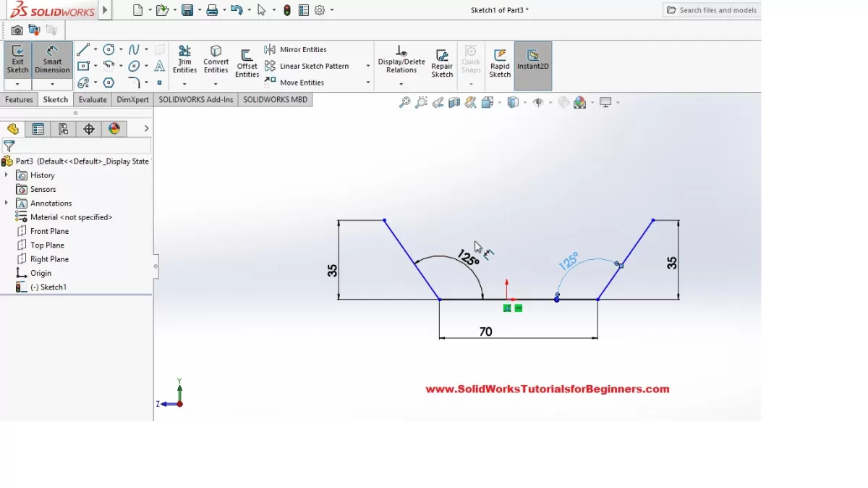The height and width of the screenshot is (488, 868).
Task: Open File Properties list icon
Action: pos(304,10)
